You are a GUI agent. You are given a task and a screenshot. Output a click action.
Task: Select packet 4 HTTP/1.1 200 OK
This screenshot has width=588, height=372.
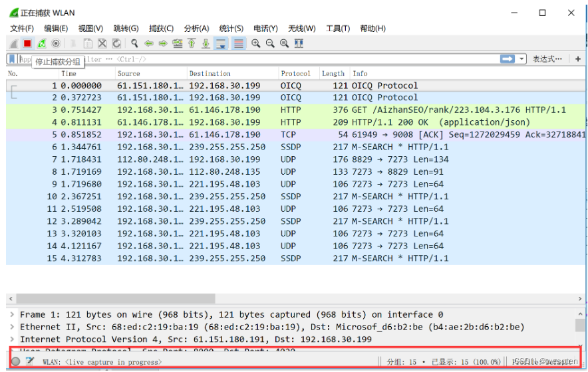pos(295,122)
